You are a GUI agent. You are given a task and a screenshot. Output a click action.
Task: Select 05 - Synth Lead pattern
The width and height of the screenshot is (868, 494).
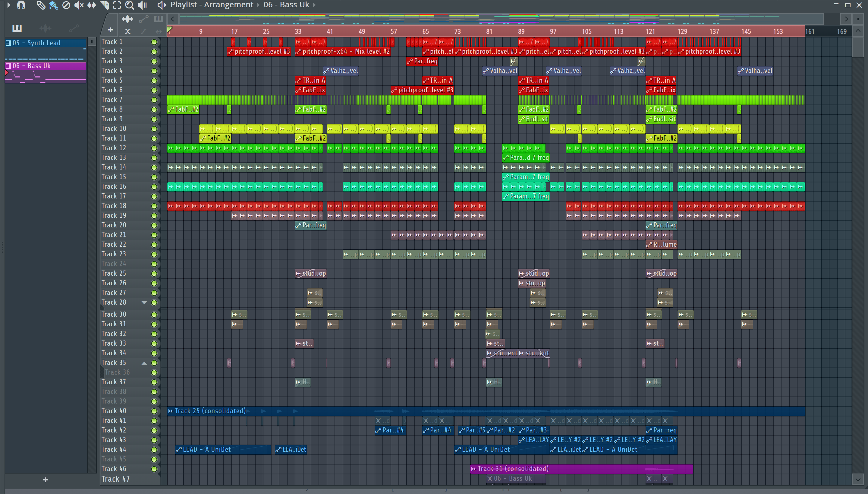coord(46,43)
